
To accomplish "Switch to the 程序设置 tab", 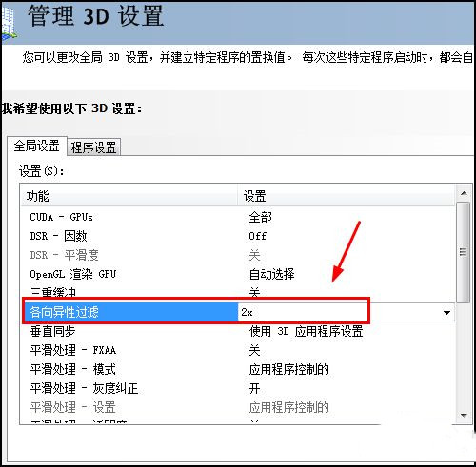I will point(93,147).
